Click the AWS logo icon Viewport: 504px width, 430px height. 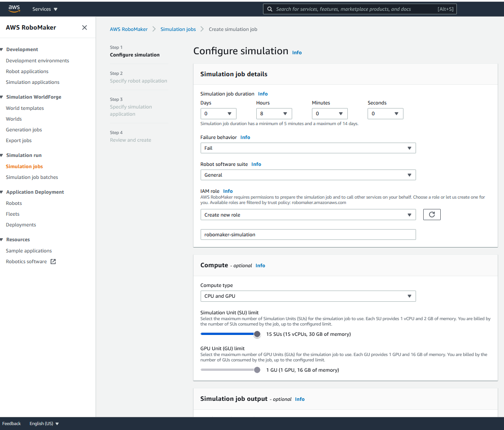tap(14, 9)
